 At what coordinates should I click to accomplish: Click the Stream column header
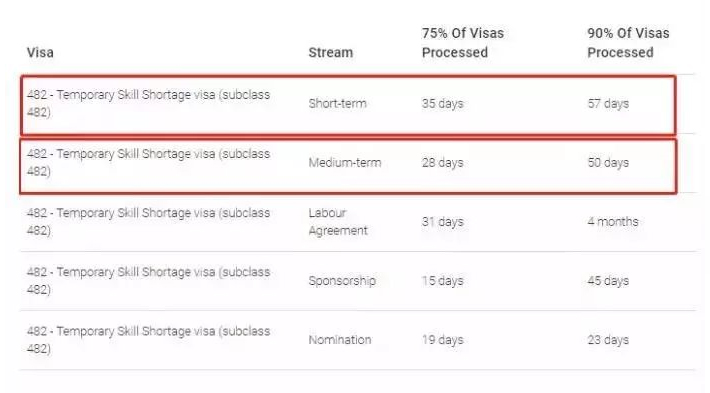pos(331,53)
